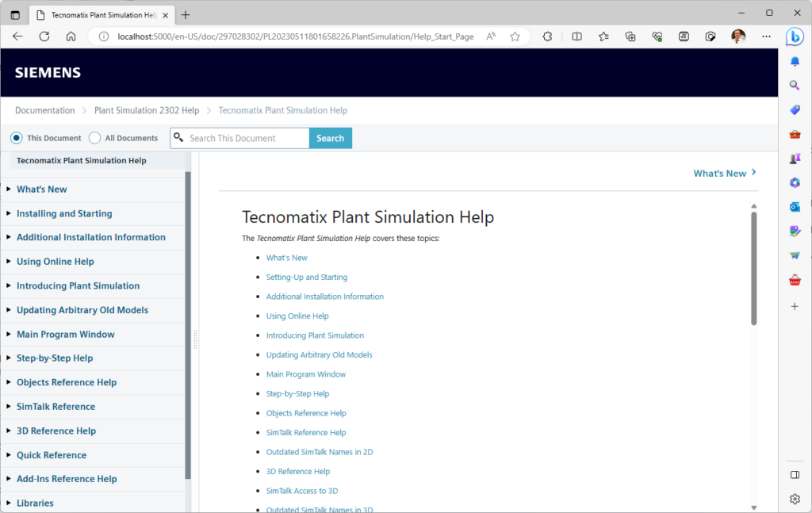Open Outlook in the Edge sidebar
Viewport: 812px width, 513px height.
(795, 207)
